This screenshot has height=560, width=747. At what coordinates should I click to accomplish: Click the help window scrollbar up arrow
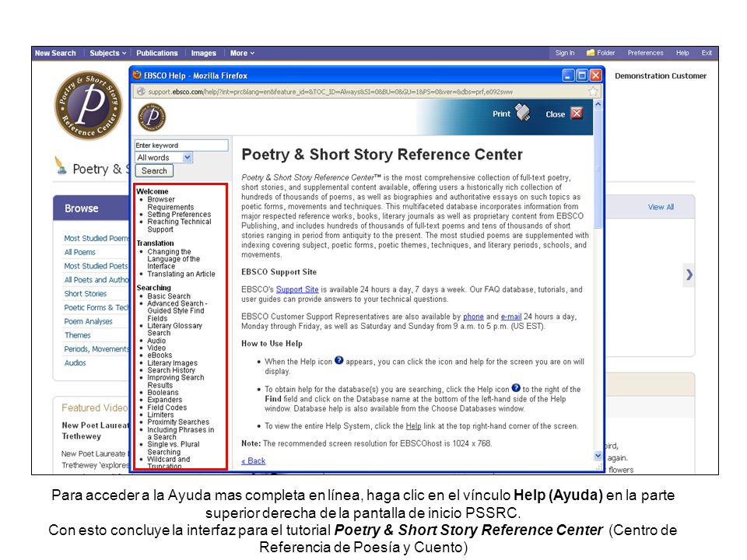pos(598,103)
